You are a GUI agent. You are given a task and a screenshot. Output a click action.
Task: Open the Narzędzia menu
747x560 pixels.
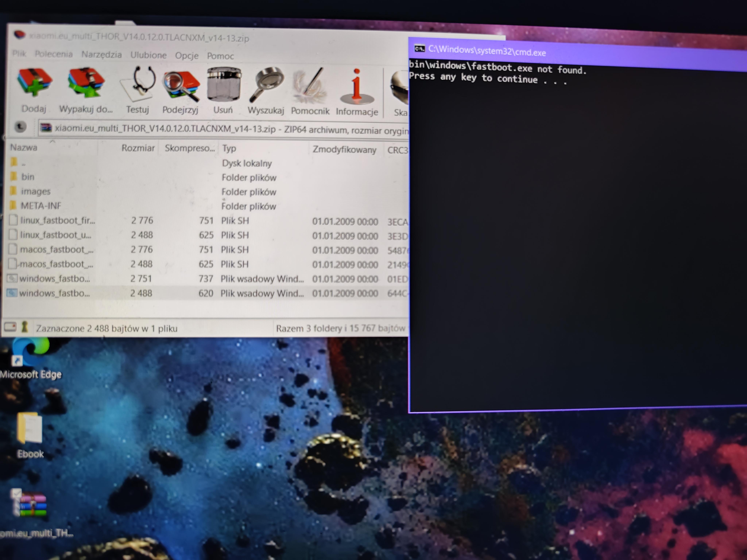pos(101,54)
